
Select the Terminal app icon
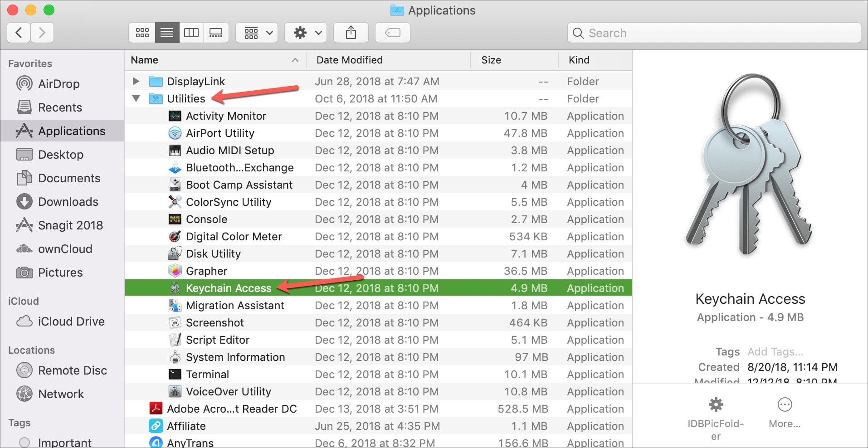click(x=175, y=375)
